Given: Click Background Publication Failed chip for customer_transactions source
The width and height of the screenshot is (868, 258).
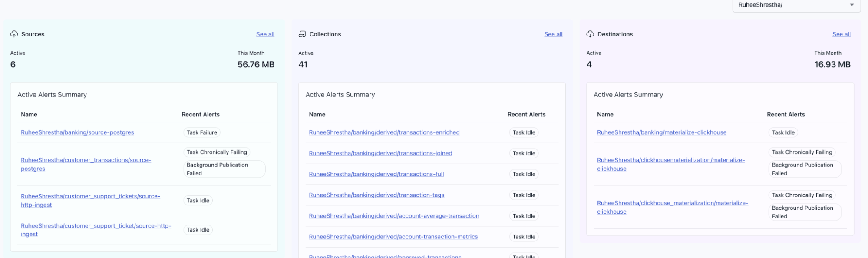Looking at the screenshot, I should click(224, 169).
